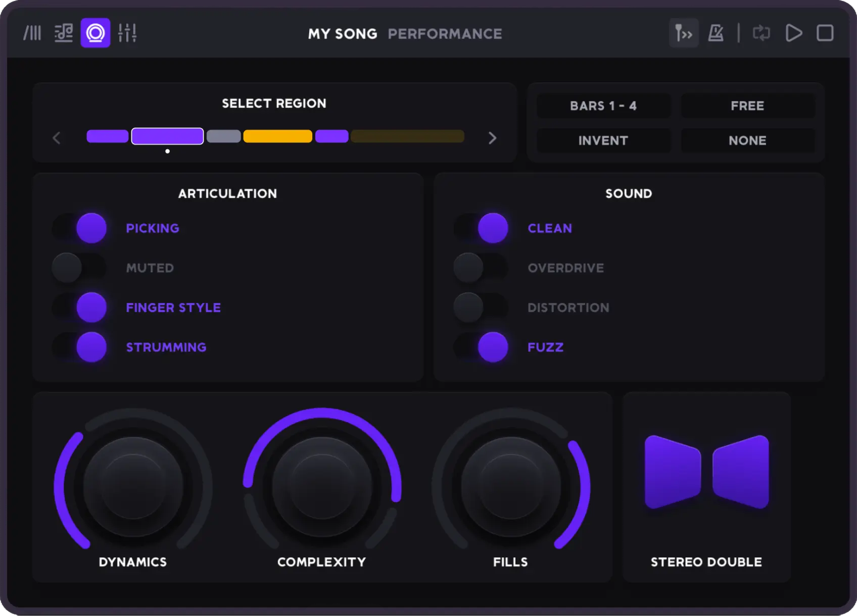Open the mixer faders icon

point(127,33)
